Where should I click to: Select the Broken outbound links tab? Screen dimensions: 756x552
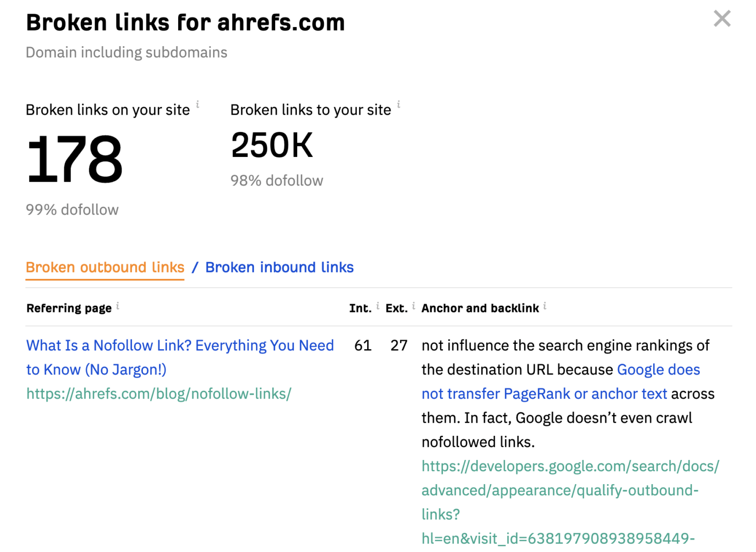tap(105, 267)
